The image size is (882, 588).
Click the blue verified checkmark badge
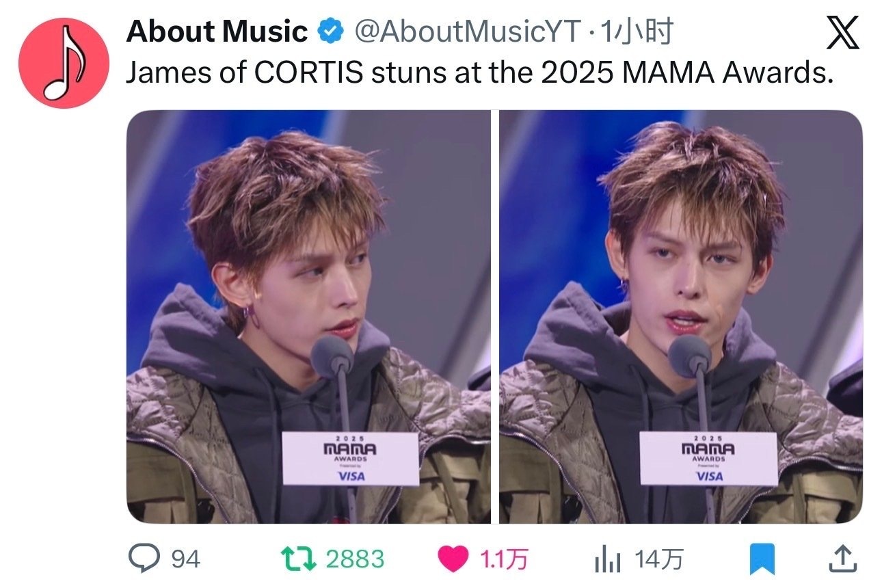coord(331,31)
